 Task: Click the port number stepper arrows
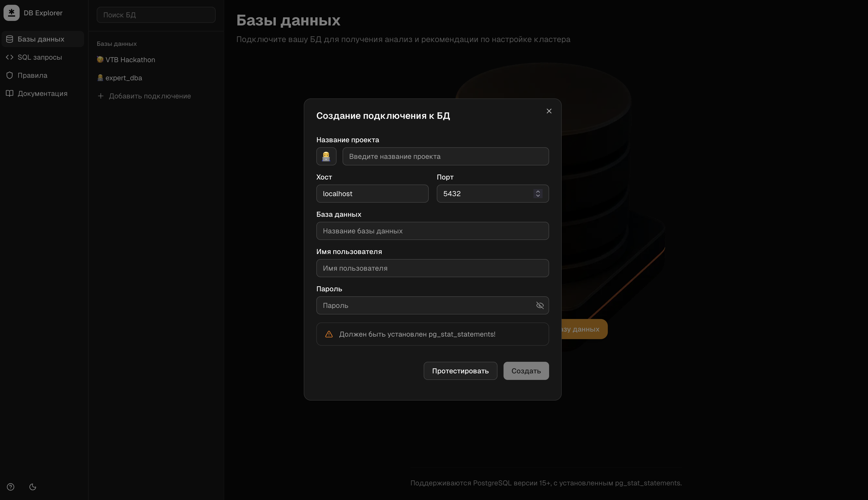click(538, 194)
